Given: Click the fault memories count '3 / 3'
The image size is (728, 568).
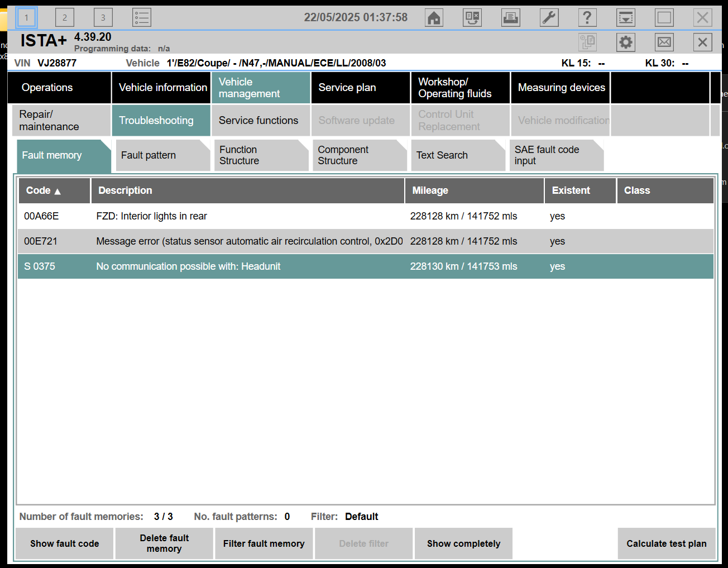Looking at the screenshot, I should point(164,517).
